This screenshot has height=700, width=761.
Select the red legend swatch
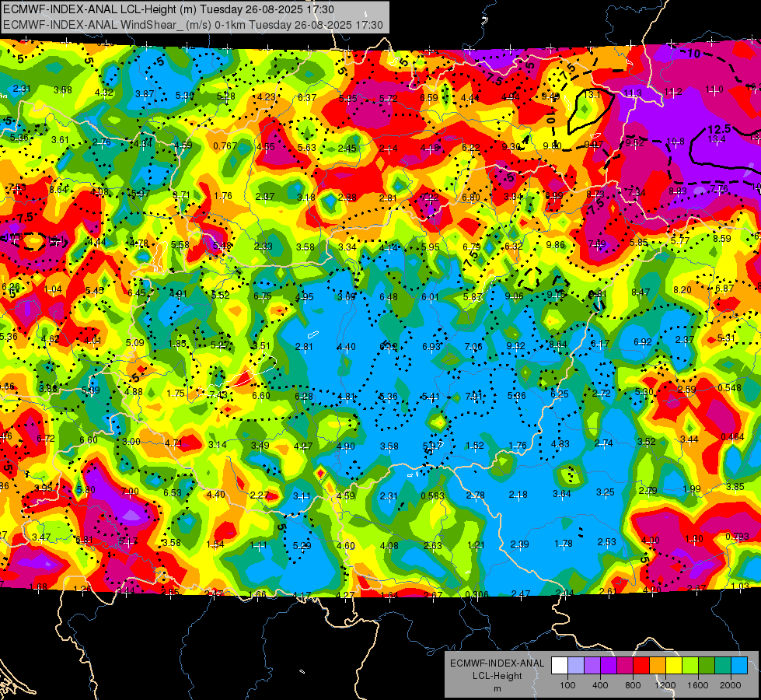[641, 665]
